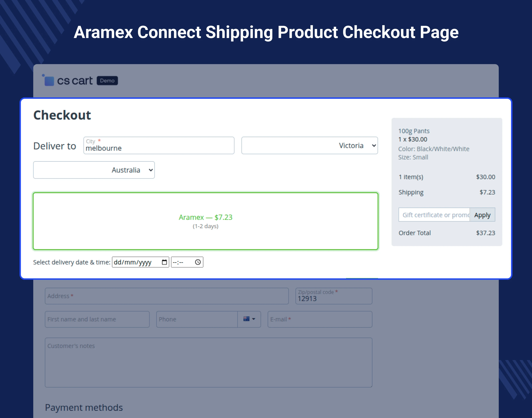The width and height of the screenshot is (532, 418).
Task: Click the Demo badge
Action: tap(107, 81)
